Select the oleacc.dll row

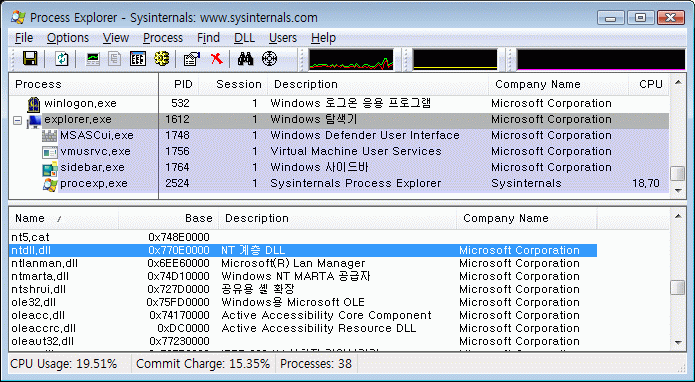303,316
